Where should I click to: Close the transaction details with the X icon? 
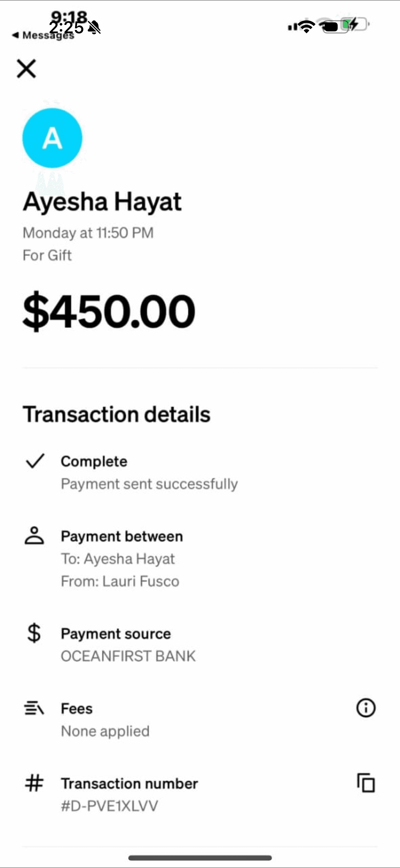point(26,69)
